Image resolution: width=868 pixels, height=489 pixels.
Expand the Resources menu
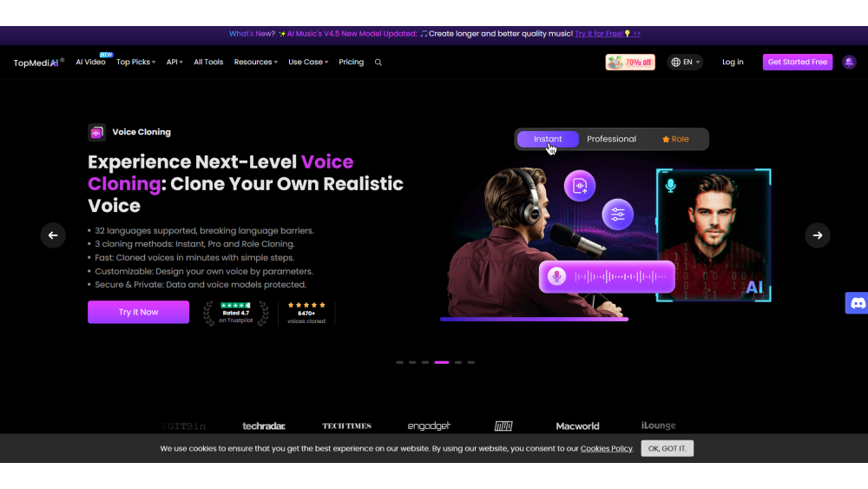pyautogui.click(x=255, y=62)
